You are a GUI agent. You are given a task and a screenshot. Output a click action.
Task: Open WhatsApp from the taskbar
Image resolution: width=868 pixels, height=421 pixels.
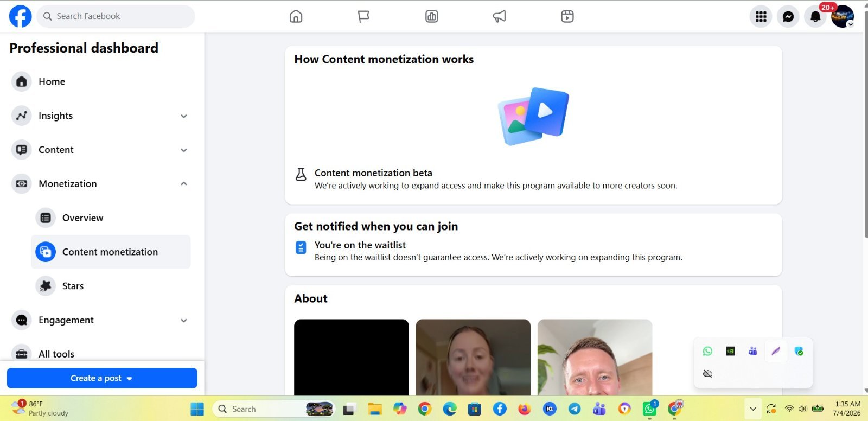[x=649, y=409]
